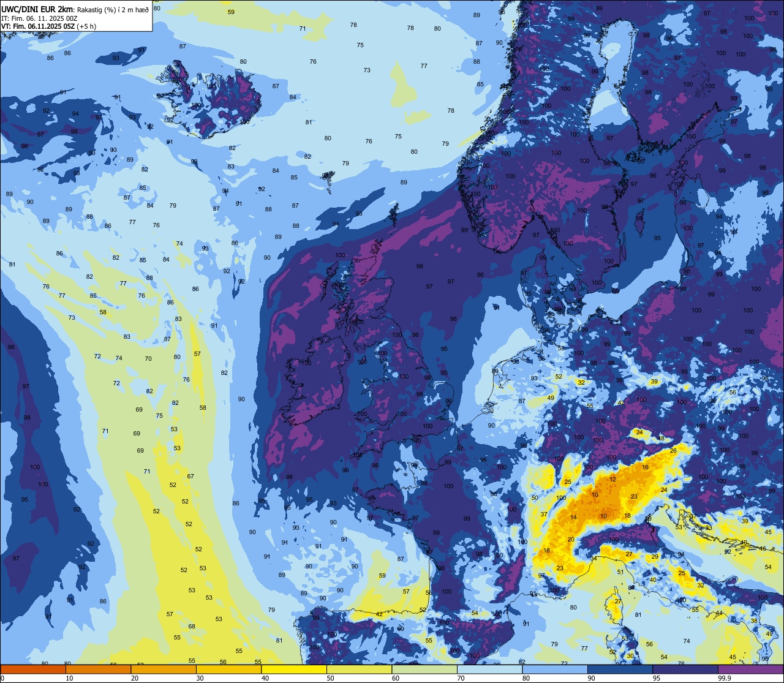The image size is (784, 683).
Task: Click the '60' legend scale label
Action: 396,678
